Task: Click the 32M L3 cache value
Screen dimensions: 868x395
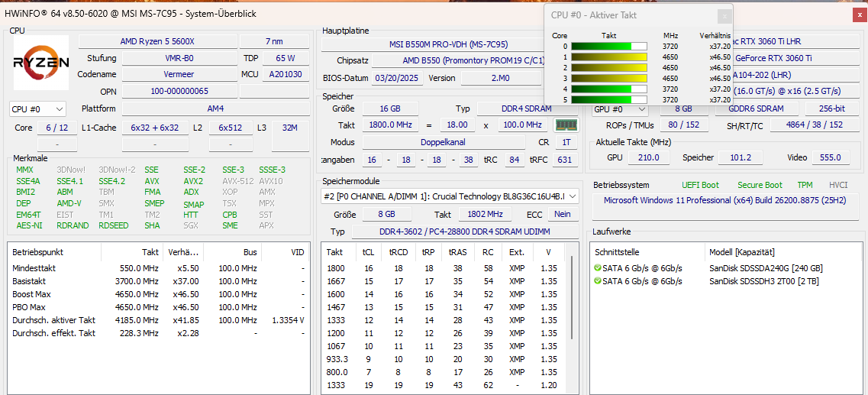Action: click(x=290, y=128)
